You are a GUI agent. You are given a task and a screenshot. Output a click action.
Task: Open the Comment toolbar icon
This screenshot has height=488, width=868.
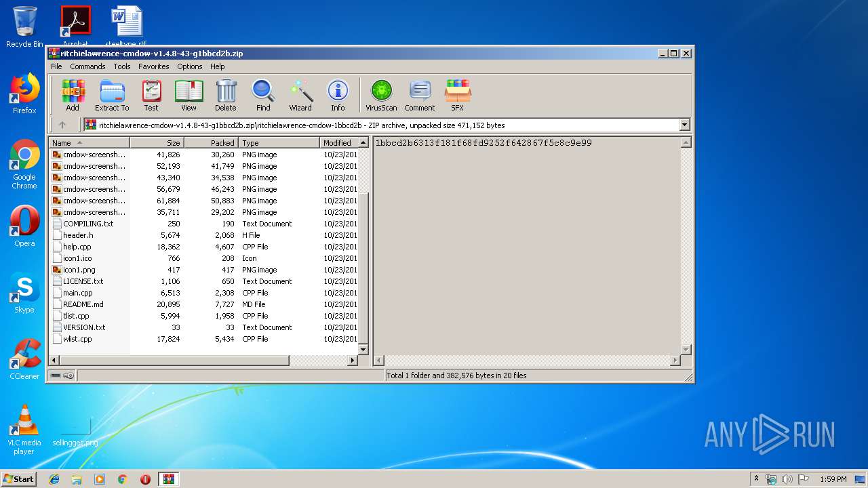pos(420,96)
